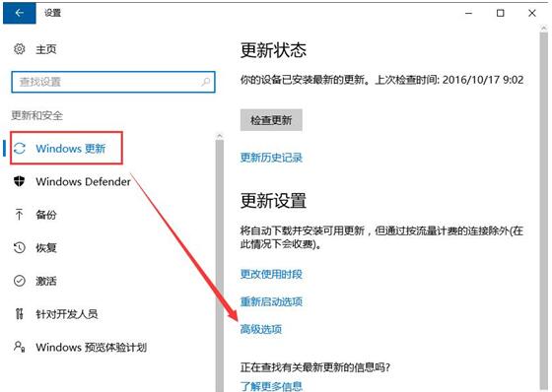The image size is (552, 392).
Task: Go back with the arrow button
Action: tap(20, 13)
